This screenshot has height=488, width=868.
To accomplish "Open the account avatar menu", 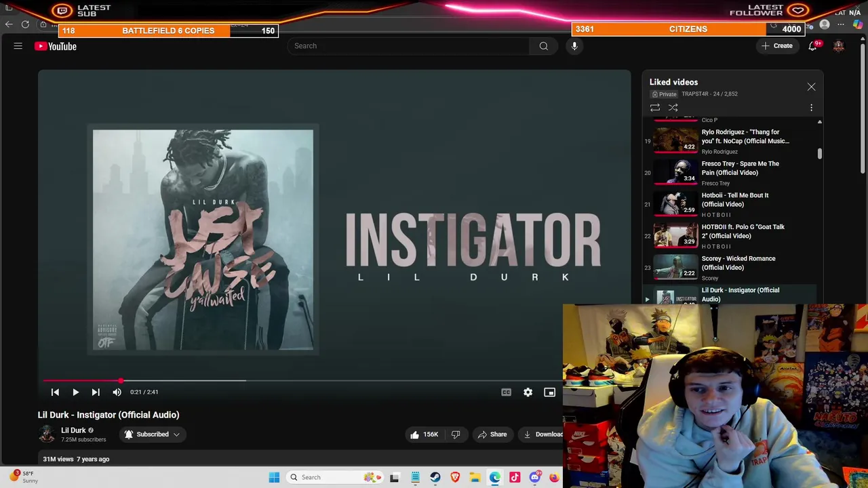I will (839, 46).
